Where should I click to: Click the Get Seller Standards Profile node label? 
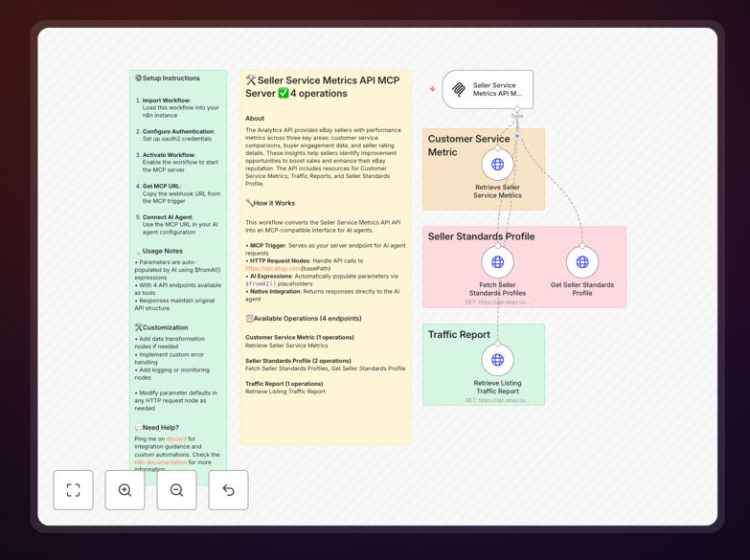pos(582,289)
